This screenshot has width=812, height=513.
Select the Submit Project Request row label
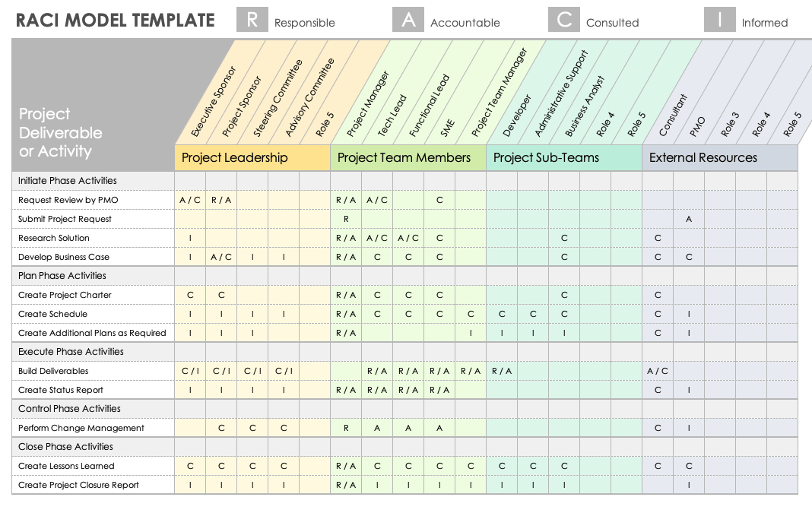click(65, 219)
